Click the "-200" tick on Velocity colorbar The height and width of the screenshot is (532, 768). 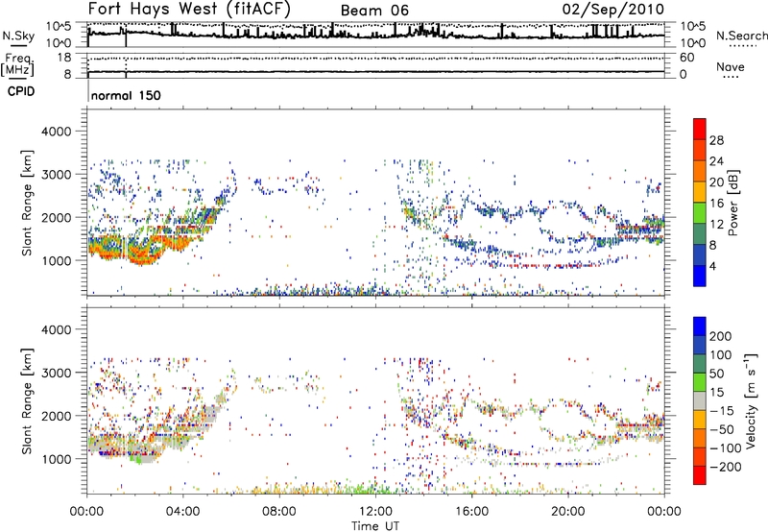(726, 467)
